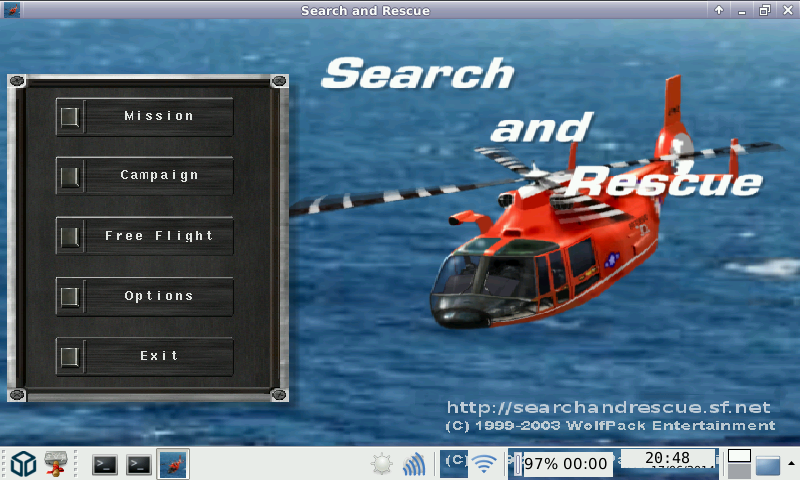The height and width of the screenshot is (480, 800).
Task: Shade the window with the up-arrow button
Action: pos(719,10)
